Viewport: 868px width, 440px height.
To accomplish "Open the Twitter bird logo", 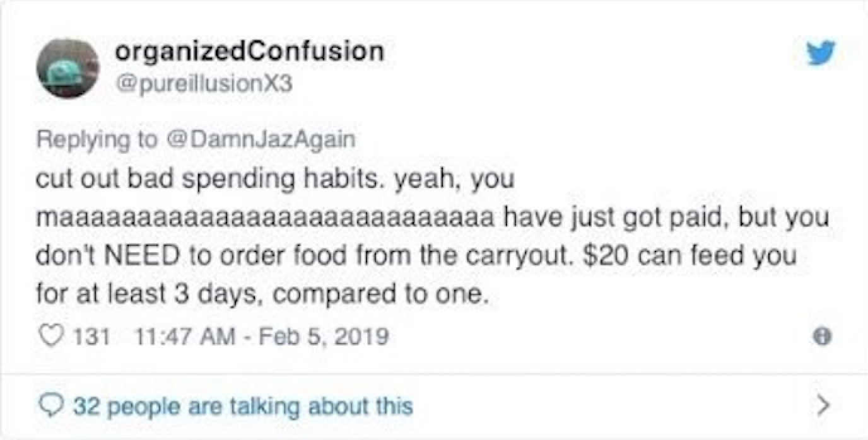I will coord(821,53).
